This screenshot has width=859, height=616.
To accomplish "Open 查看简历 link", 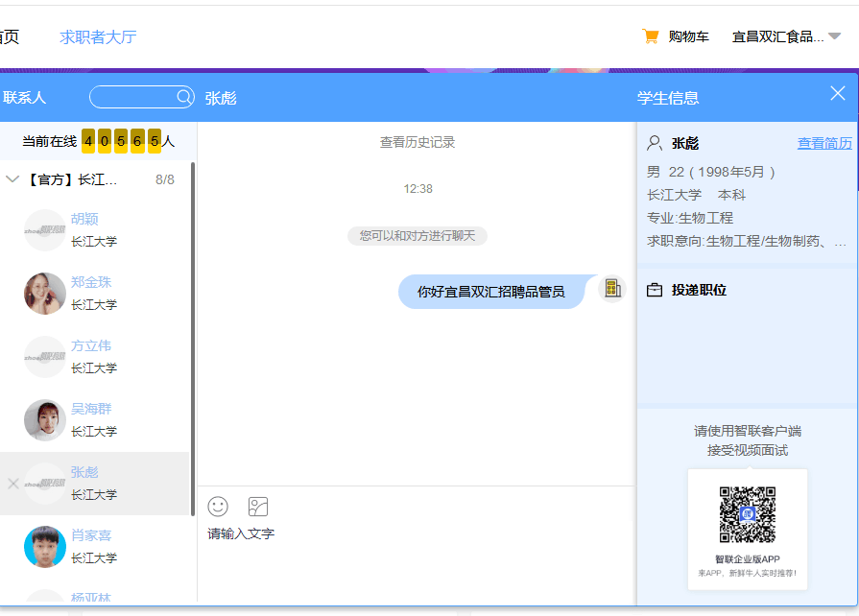I will [824, 143].
